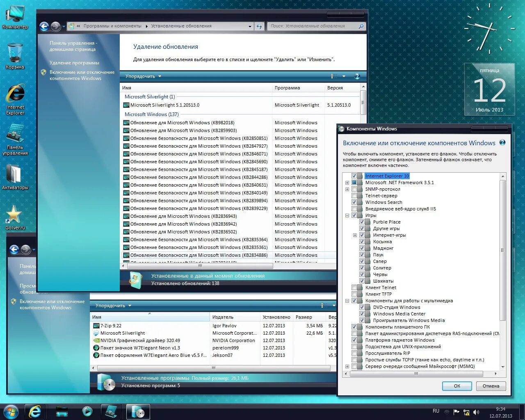Uncheck Шахматы game checkbox

pyautogui.click(x=362, y=281)
